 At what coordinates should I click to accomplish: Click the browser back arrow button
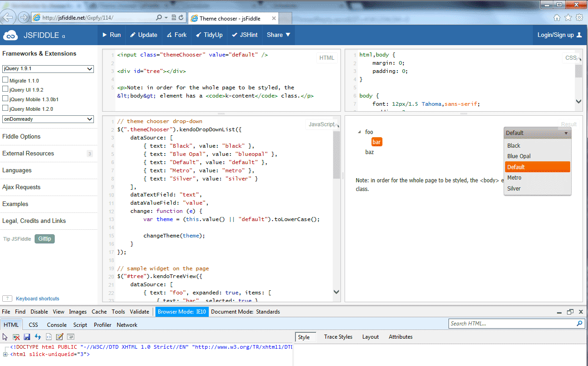click(x=8, y=18)
